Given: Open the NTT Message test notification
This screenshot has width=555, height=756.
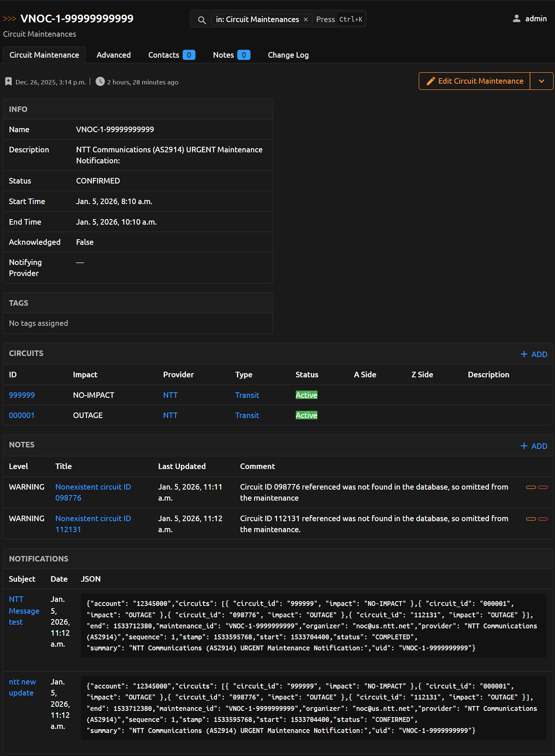Looking at the screenshot, I should [23, 610].
